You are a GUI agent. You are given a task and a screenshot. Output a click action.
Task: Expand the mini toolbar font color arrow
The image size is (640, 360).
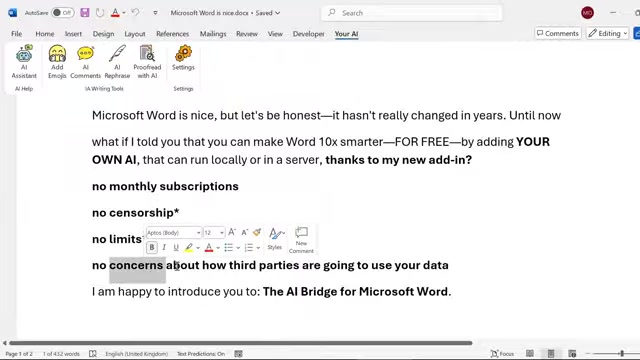point(218,248)
